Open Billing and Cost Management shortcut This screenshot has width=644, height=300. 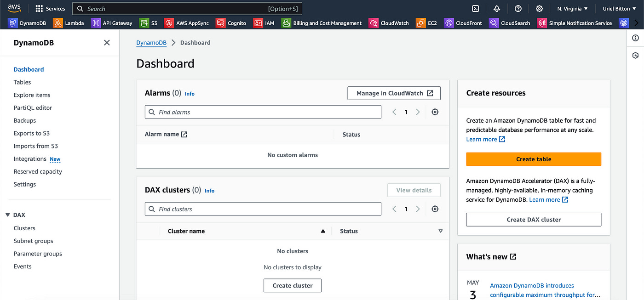pyautogui.click(x=322, y=23)
